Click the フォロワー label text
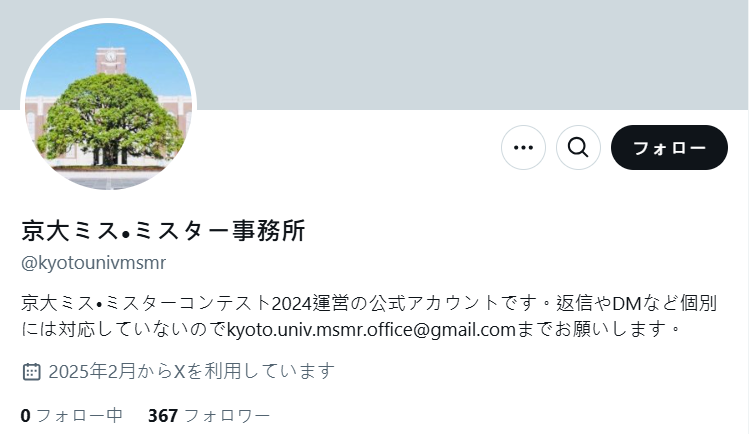 [227, 415]
